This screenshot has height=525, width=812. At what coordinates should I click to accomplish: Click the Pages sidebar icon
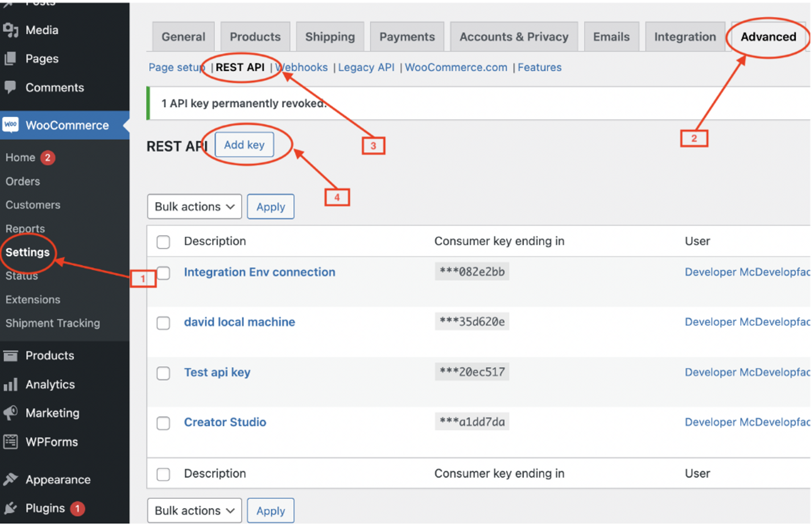(11, 58)
